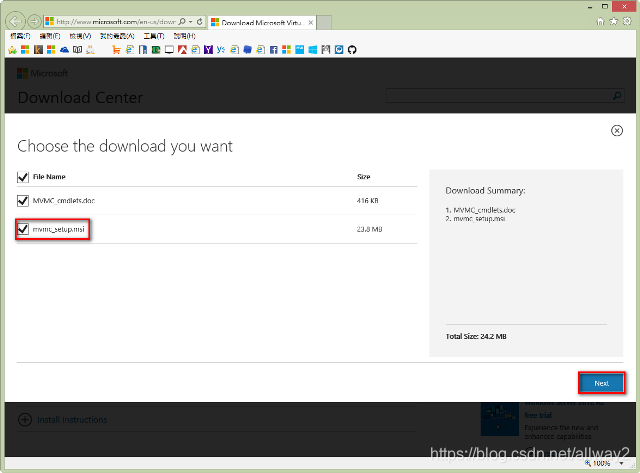Open the dark blue cube favorite icon
Image resolution: width=640 pixels, height=473 pixels.
coord(247,50)
